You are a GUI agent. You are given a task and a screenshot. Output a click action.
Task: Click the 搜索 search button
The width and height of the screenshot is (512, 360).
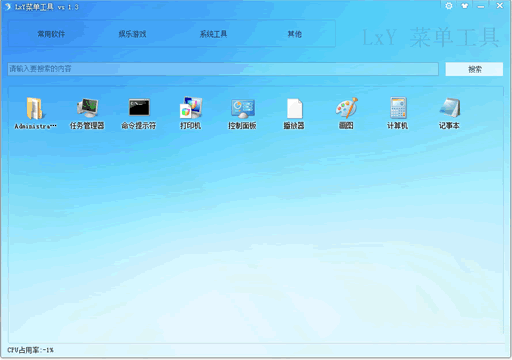pyautogui.click(x=474, y=69)
